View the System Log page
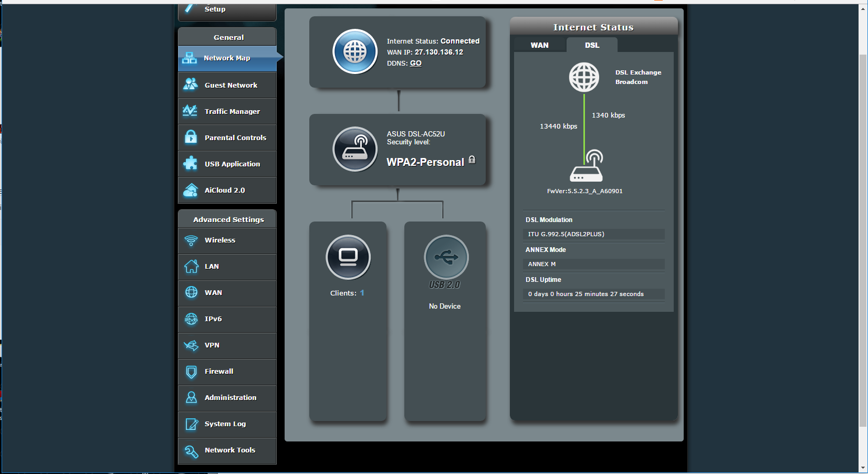The height and width of the screenshot is (474, 868). pos(227,424)
